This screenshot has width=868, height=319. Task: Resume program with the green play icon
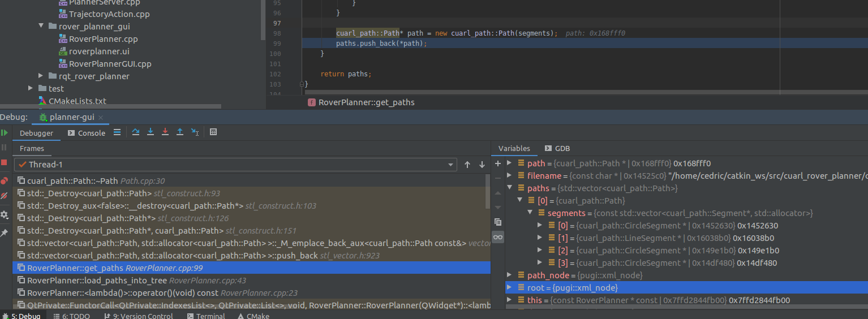[x=4, y=133]
